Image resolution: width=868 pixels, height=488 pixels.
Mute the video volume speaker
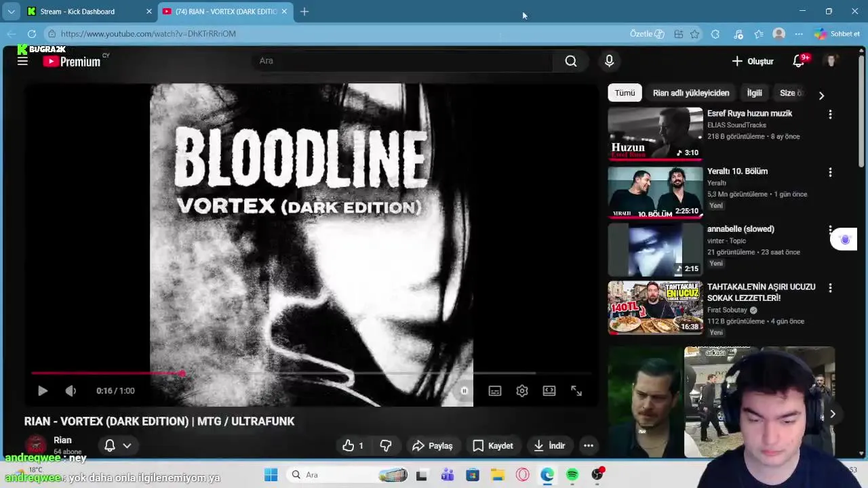pos(71,391)
